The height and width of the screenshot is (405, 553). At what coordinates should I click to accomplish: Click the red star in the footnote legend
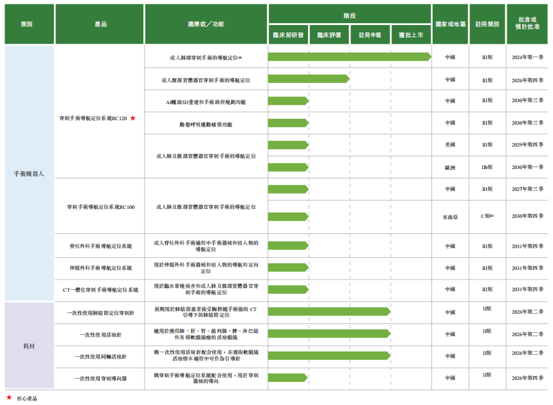click(x=9, y=397)
